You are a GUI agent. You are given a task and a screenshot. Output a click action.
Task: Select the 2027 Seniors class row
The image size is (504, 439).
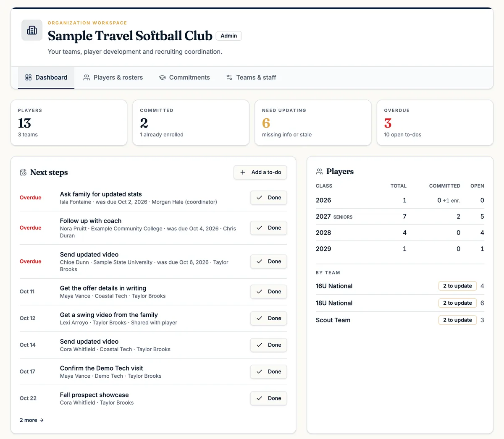[400, 217]
